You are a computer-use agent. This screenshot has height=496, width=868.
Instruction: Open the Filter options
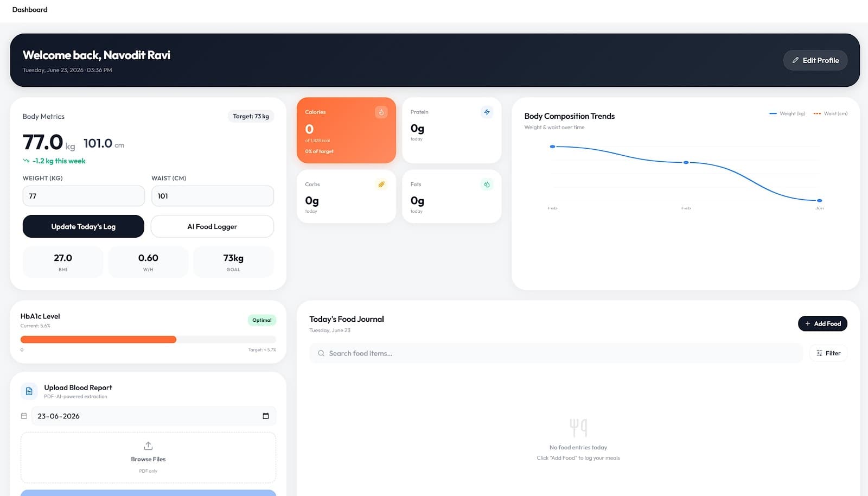click(x=828, y=353)
